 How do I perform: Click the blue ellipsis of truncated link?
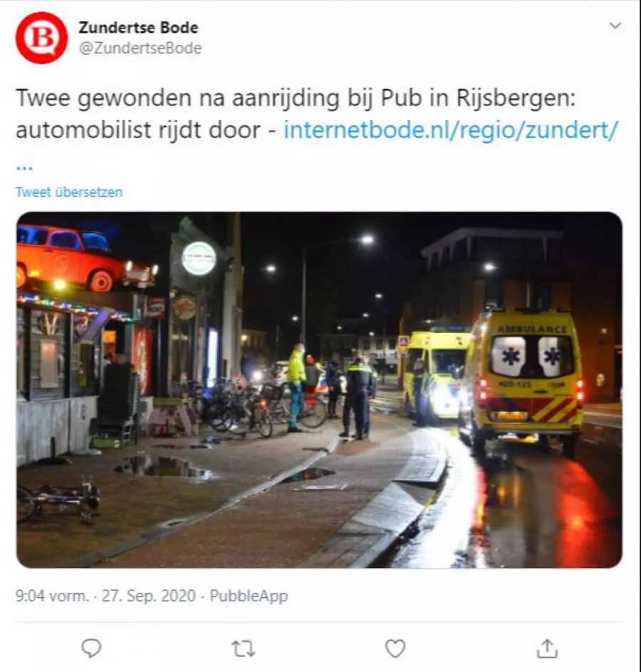(x=24, y=167)
